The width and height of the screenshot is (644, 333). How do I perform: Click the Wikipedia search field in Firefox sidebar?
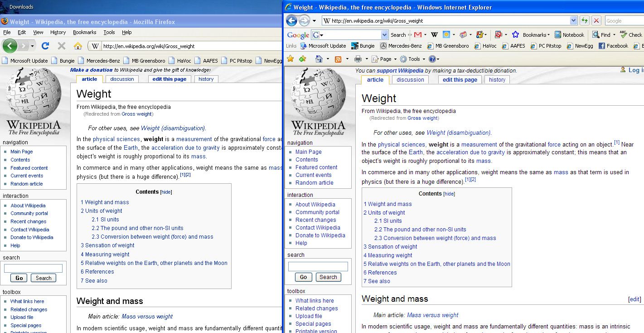33,268
